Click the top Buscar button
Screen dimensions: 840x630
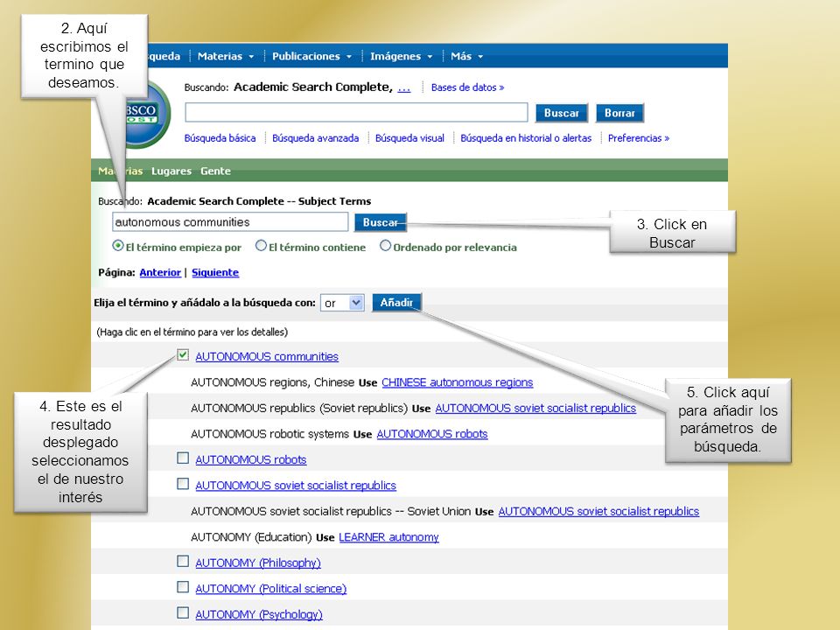click(562, 113)
